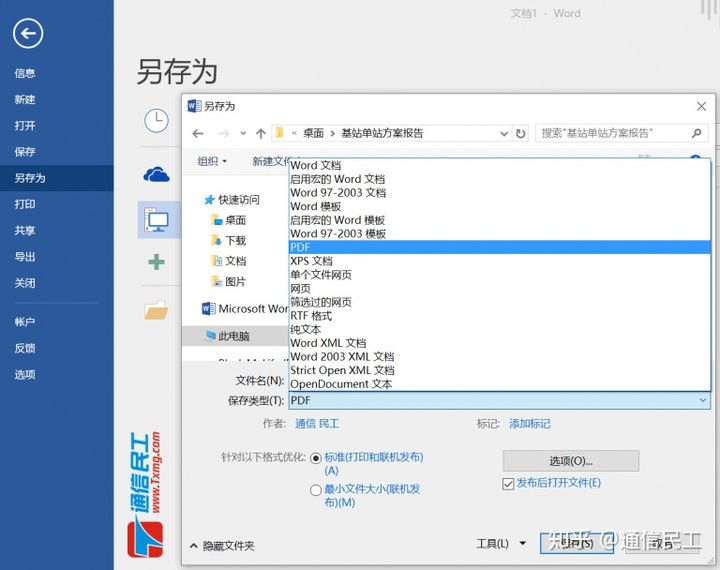Expand the 保存类型 combo box arrow
The width and height of the screenshot is (720, 570).
tap(703, 401)
